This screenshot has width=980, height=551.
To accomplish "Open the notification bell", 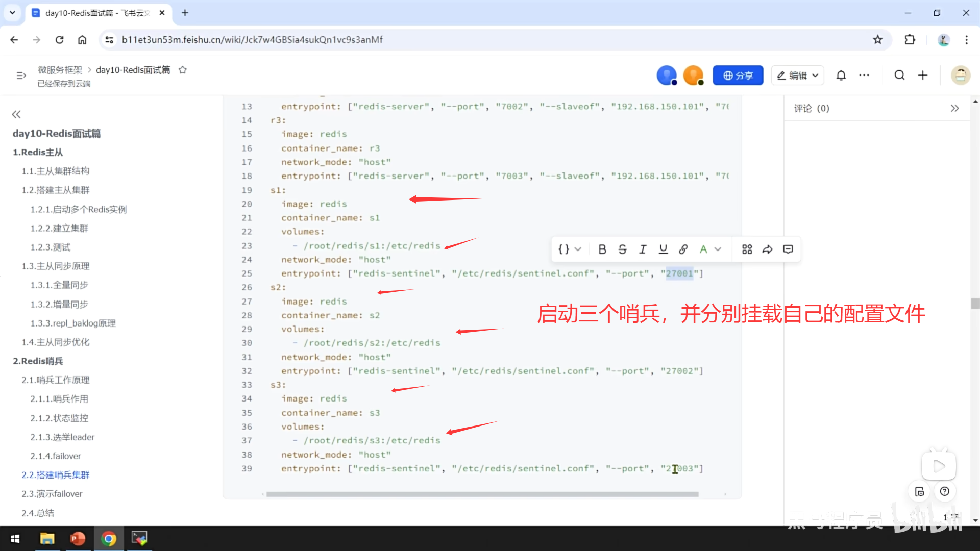I will [841, 76].
